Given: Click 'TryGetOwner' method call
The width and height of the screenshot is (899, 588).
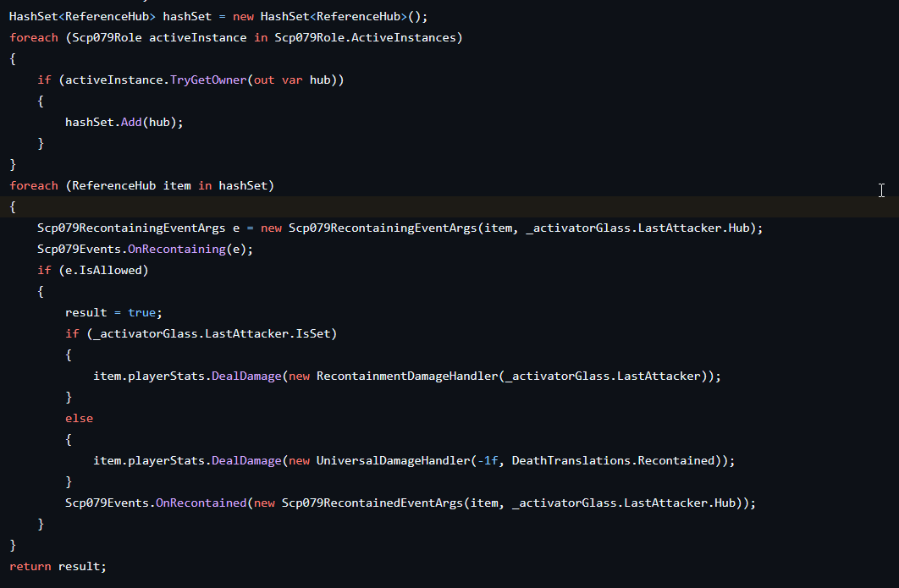Looking at the screenshot, I should pos(208,80).
